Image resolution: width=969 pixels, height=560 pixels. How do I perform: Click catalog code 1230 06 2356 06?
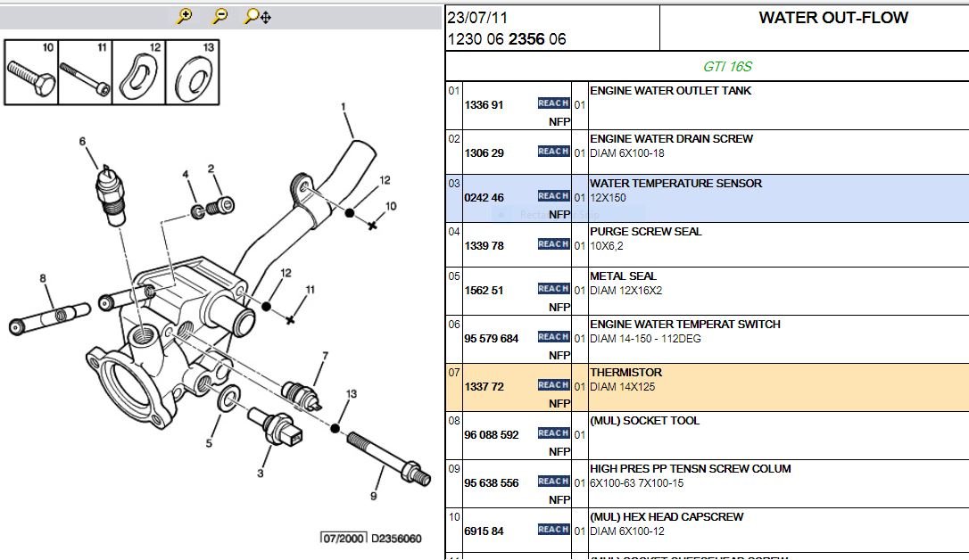coord(507,39)
